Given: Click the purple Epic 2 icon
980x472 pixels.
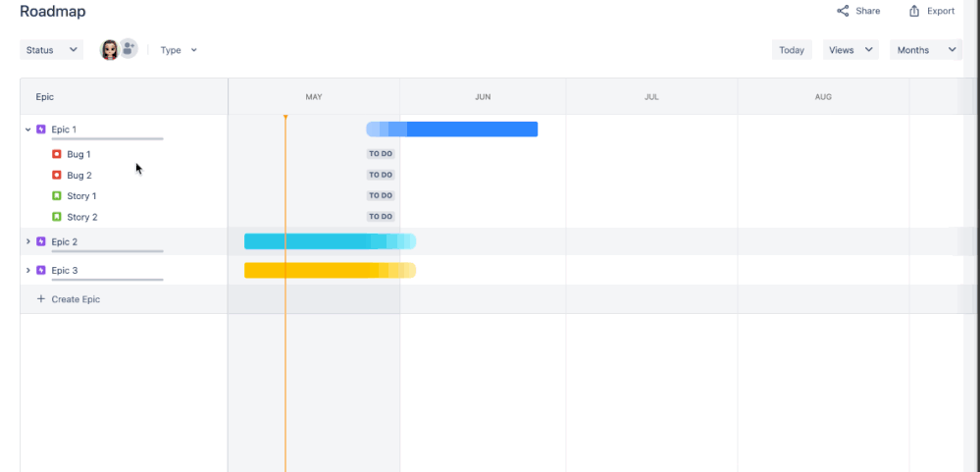Looking at the screenshot, I should coord(40,241).
